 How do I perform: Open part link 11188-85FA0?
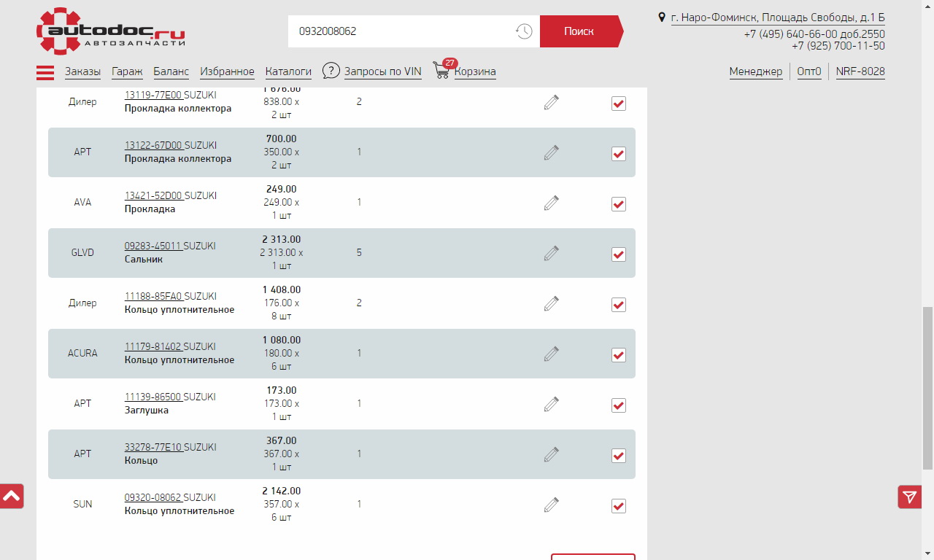(x=153, y=297)
